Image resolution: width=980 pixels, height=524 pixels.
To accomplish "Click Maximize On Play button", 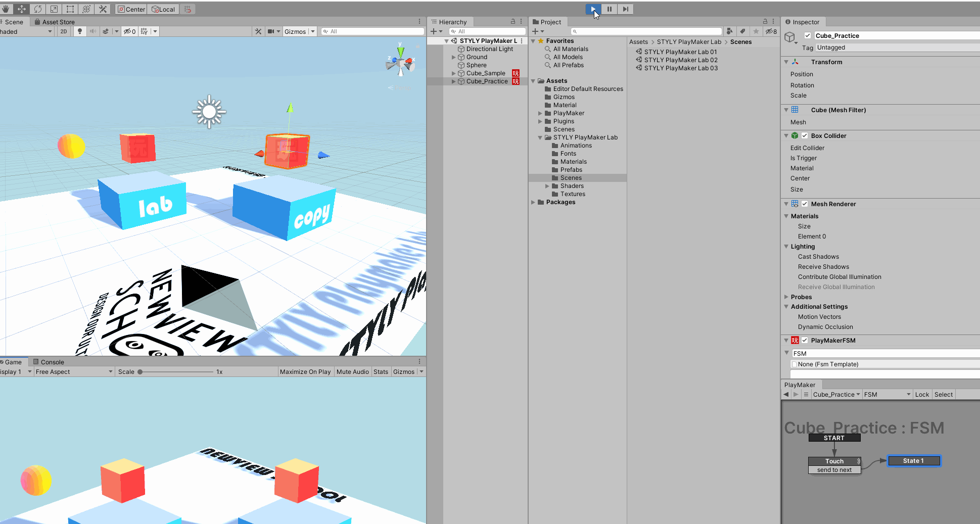I will click(305, 371).
